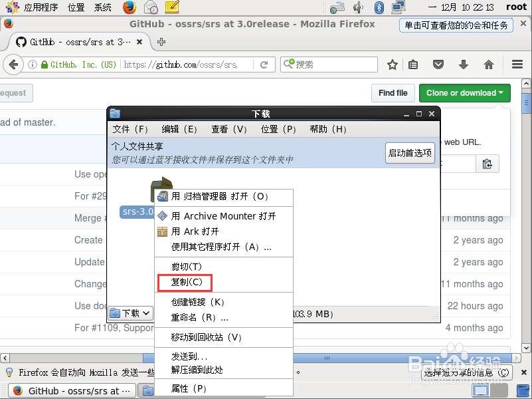Choose 用 归档管理器 打开 (O)
The image size is (532, 399).
coord(224,196)
